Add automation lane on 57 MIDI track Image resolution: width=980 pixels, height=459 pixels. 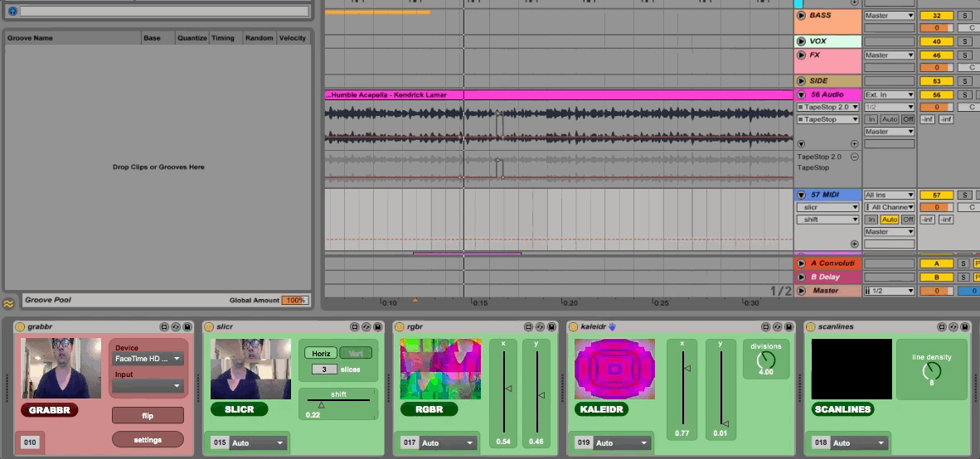click(x=854, y=244)
